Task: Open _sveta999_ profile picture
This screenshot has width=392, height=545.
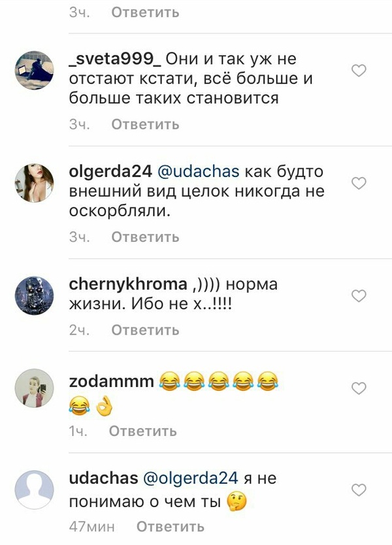Action: (34, 71)
